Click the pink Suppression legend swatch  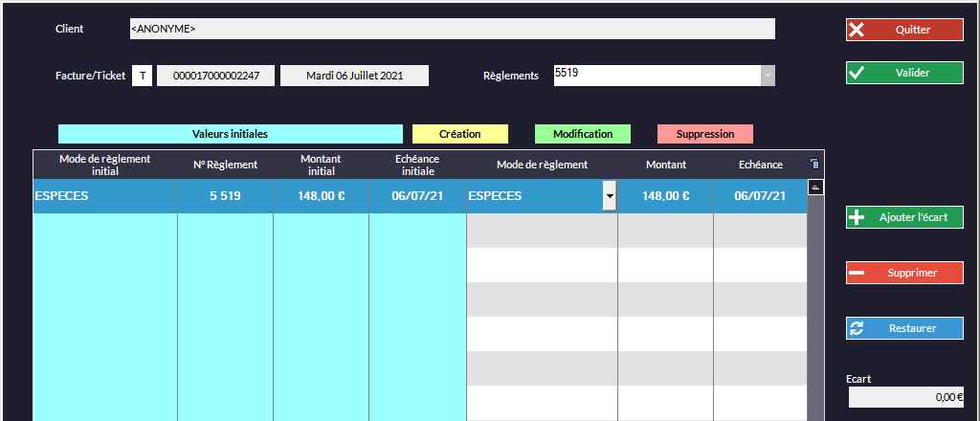coord(704,134)
